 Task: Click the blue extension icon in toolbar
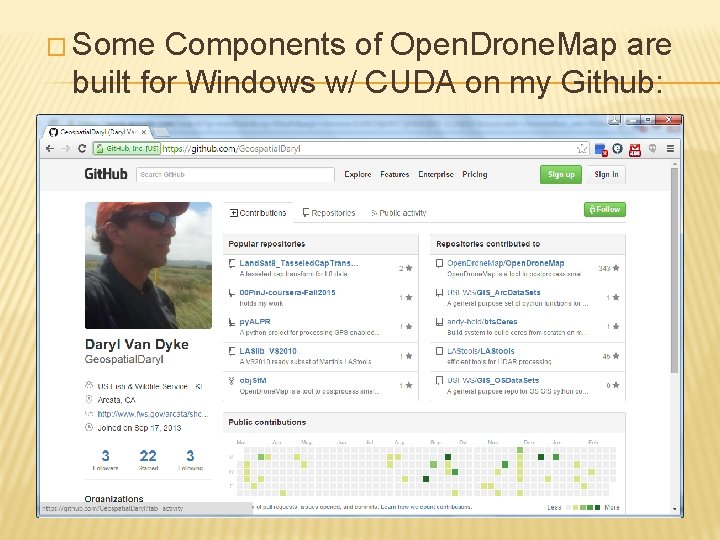[x=601, y=149]
